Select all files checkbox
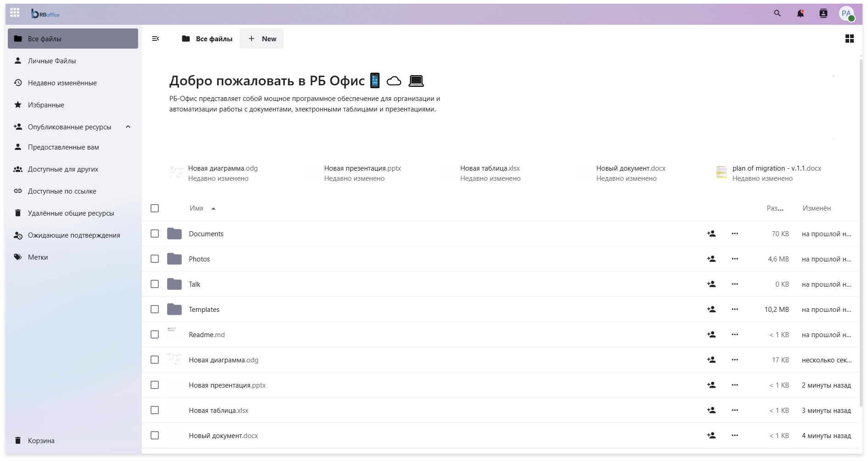Viewport: 868px width, 461px height. tap(155, 208)
